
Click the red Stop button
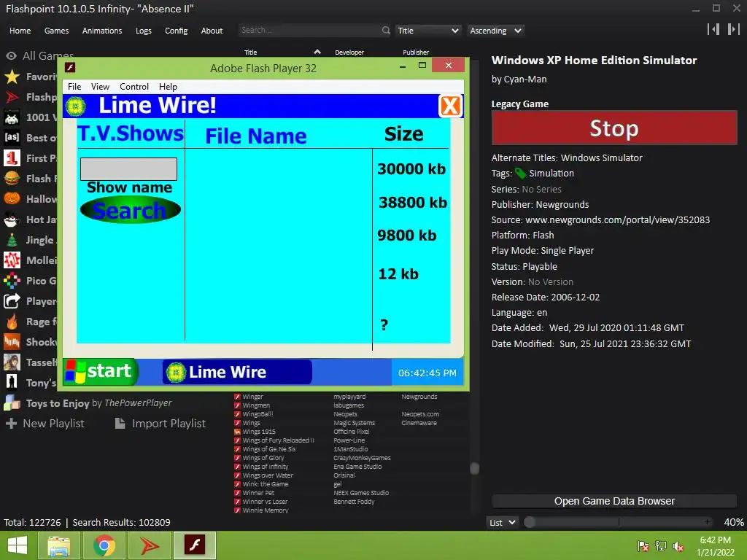click(x=614, y=128)
